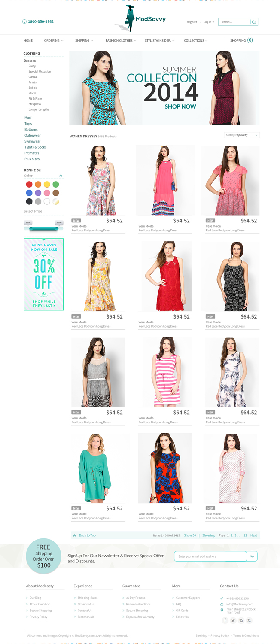Image resolution: width=280 pixels, height=644 pixels.
Task: Click the ModSavvy logo
Action: (141, 19)
